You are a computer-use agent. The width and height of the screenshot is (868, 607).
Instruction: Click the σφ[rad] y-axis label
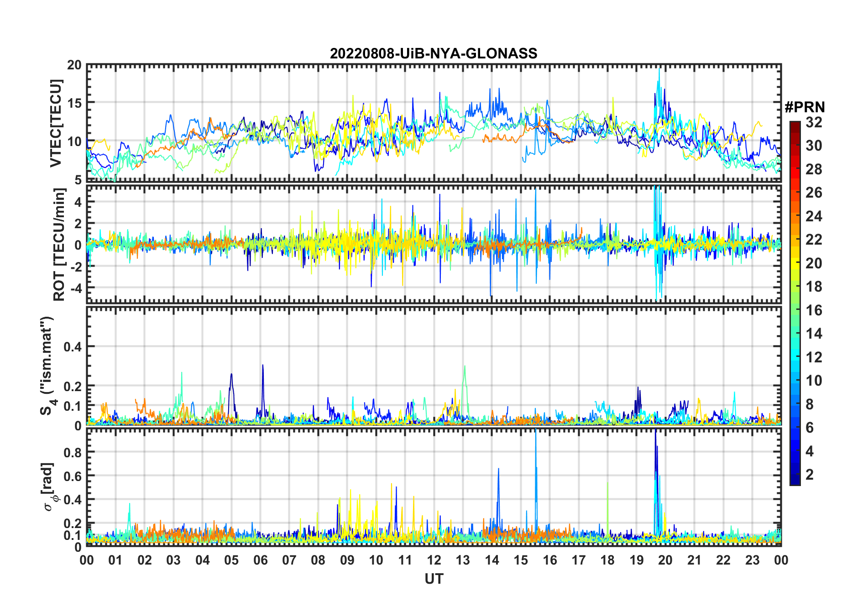point(49,487)
